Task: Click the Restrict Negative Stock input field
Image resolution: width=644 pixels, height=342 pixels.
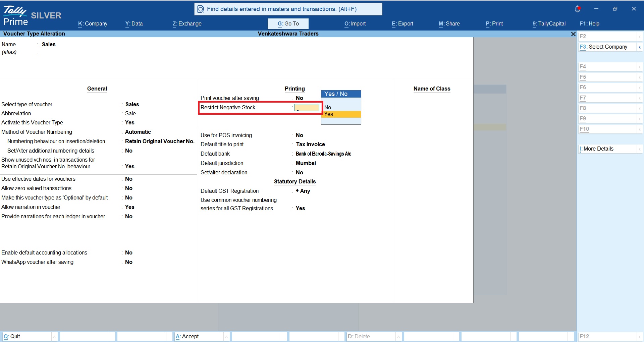Action: (x=307, y=108)
